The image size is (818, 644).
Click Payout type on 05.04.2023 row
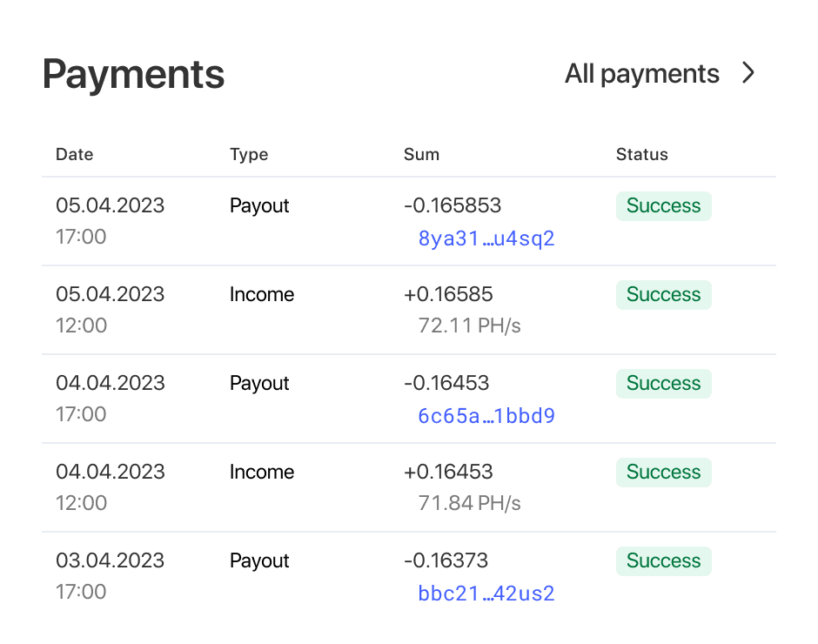259,206
